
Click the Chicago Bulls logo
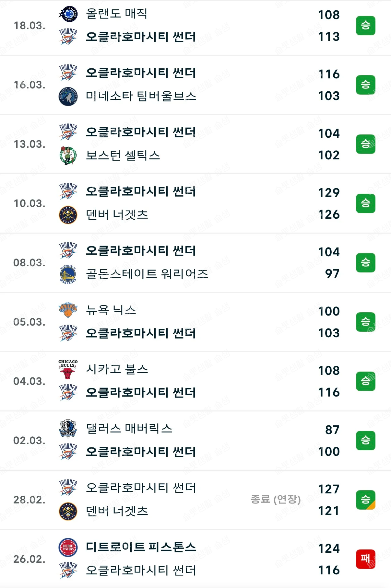point(68,369)
